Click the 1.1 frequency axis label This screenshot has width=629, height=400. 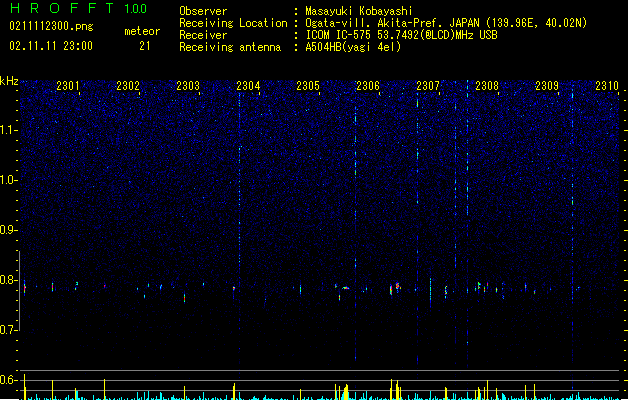8,130
